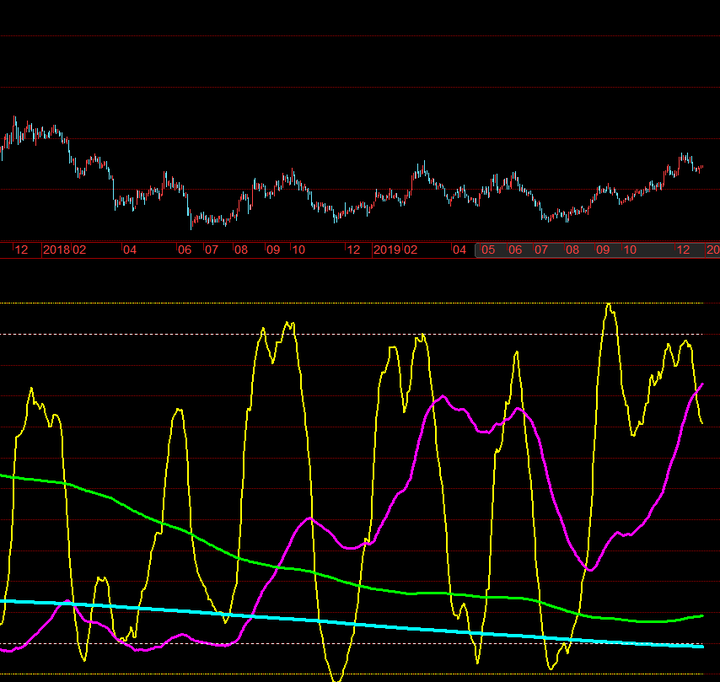Screen dimensions: 720x682
Task: Click month 12 in highlighted 2019 range
Action: click(x=684, y=250)
